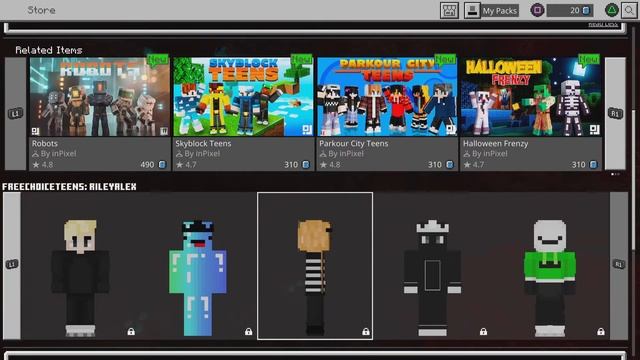Click By inPixel under Parkour City Teens
640x360 pixels.
pyautogui.click(x=342, y=154)
